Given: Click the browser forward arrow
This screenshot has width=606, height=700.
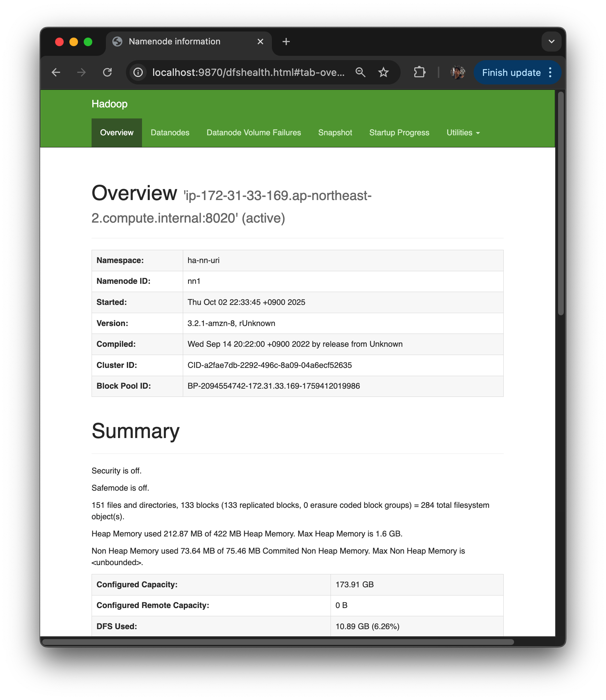Looking at the screenshot, I should pyautogui.click(x=82, y=73).
